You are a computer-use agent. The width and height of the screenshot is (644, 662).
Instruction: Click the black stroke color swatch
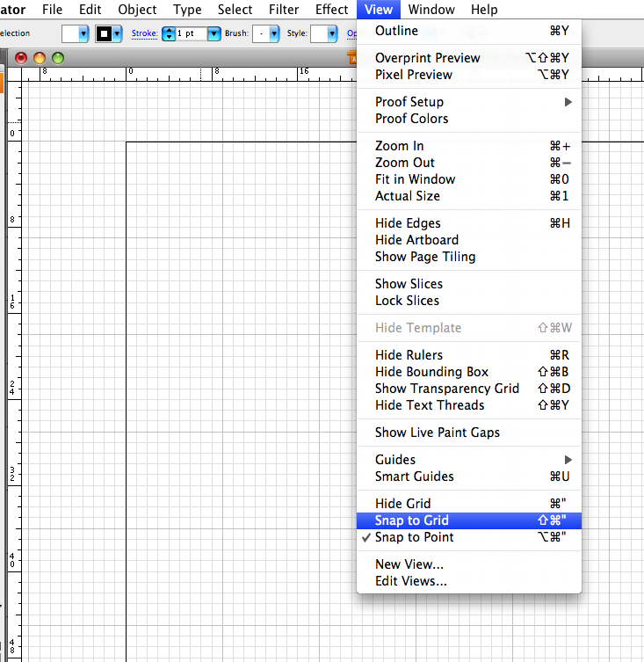104,33
